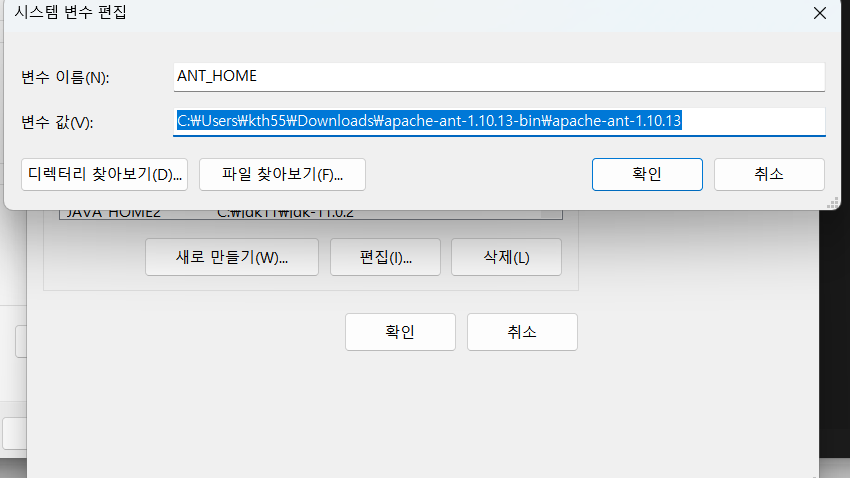Image resolution: width=850 pixels, height=478 pixels.
Task: Click the resize grip of the edit dialog
Action: (833, 203)
